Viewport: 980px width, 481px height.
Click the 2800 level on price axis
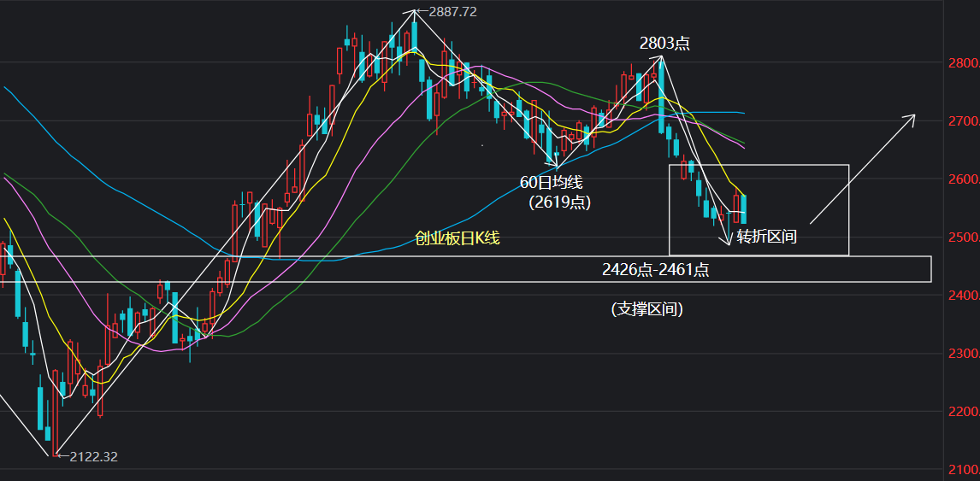[x=962, y=62]
